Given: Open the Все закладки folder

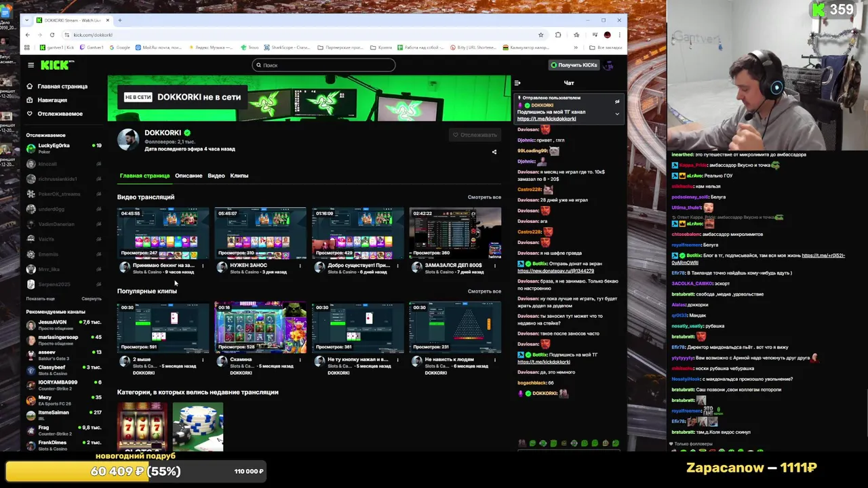Looking at the screenshot, I should pos(605,47).
